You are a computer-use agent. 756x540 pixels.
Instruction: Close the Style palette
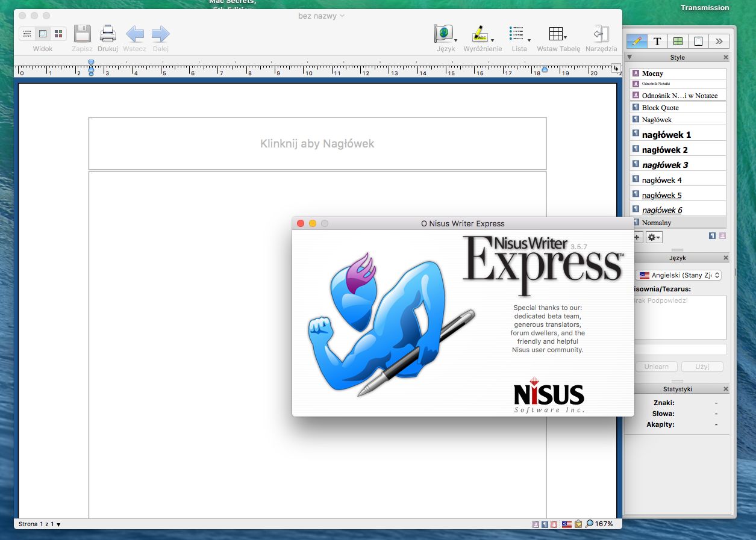tap(725, 57)
